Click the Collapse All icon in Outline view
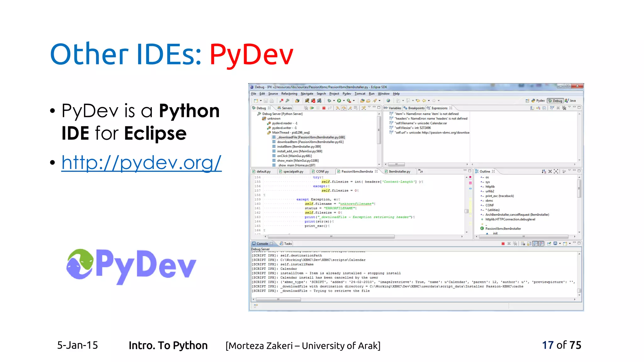 550,171
